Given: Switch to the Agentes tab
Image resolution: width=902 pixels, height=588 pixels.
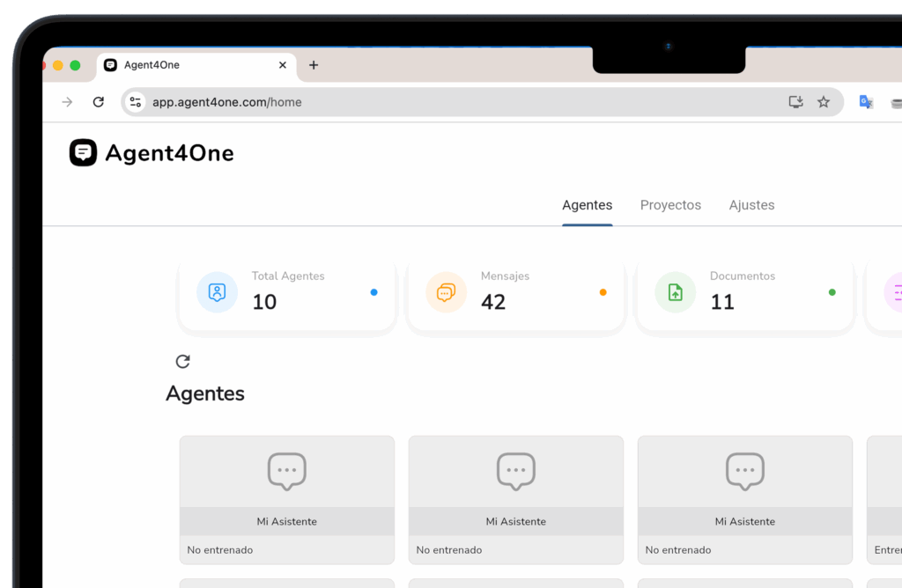Looking at the screenshot, I should click(588, 205).
